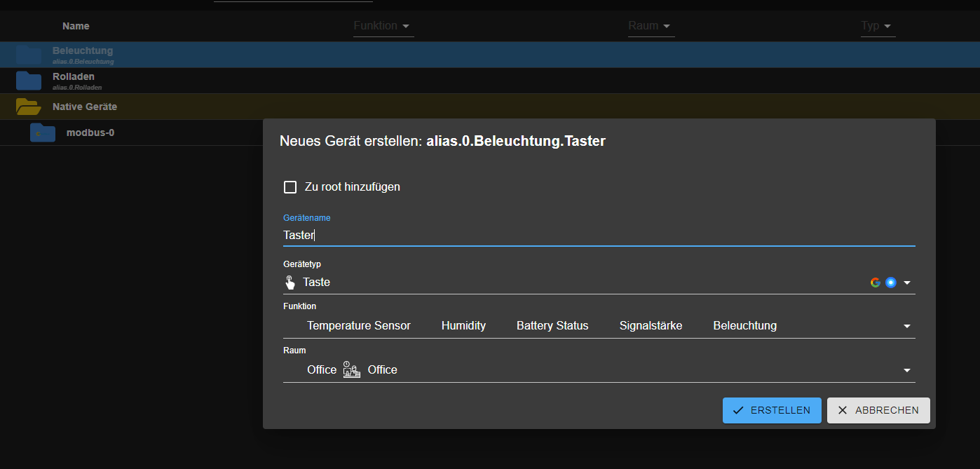The height and width of the screenshot is (469, 980).
Task: Click the hand icon beside Taste
Action: click(290, 283)
